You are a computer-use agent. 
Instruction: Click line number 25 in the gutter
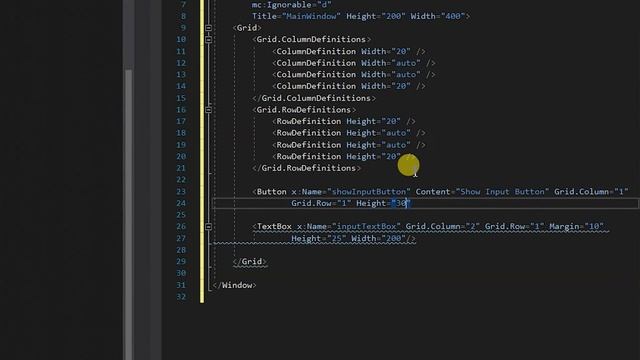click(181, 215)
